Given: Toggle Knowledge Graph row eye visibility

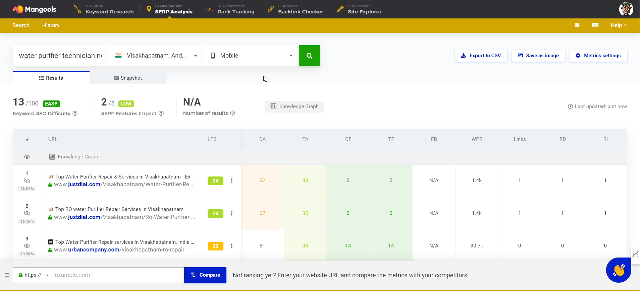Looking at the screenshot, I should point(27,157).
